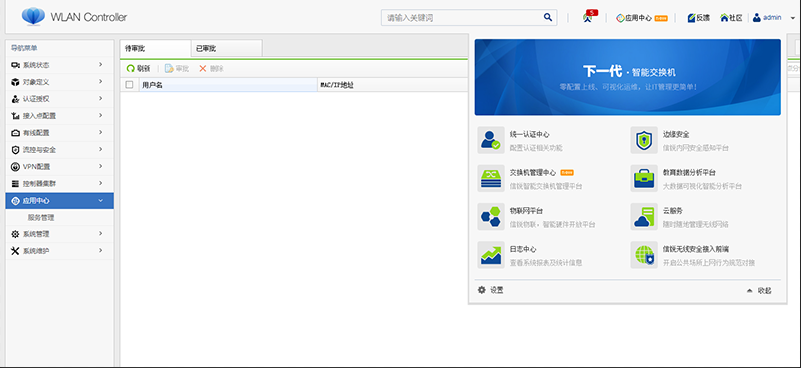The image size is (801, 368).
Task: Click the admin user name
Action: (772, 17)
